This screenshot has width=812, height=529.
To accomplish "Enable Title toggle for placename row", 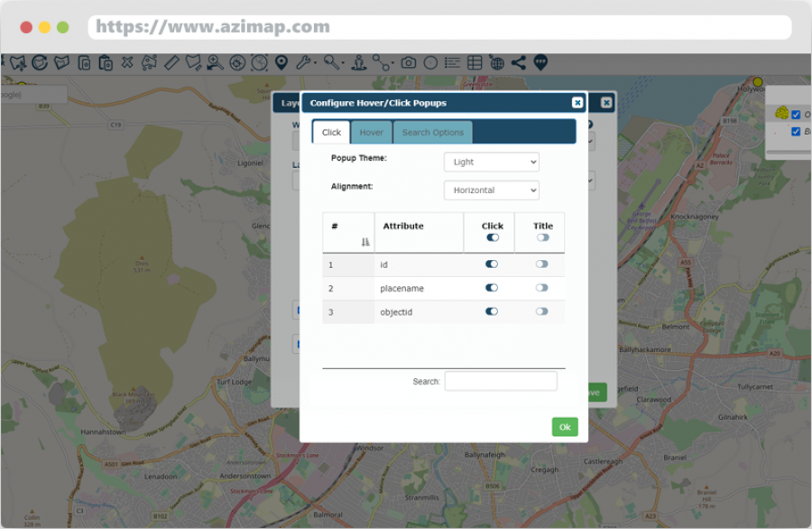I will click(541, 288).
